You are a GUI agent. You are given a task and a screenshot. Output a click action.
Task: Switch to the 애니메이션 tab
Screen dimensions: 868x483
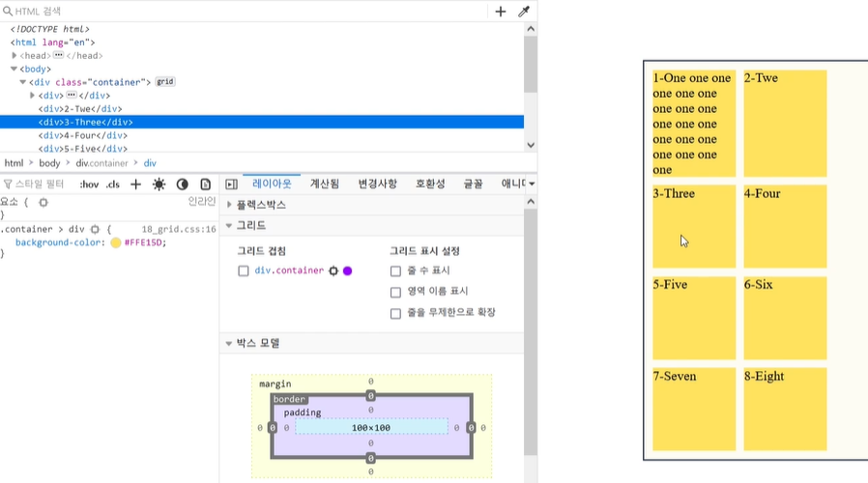[x=513, y=184]
